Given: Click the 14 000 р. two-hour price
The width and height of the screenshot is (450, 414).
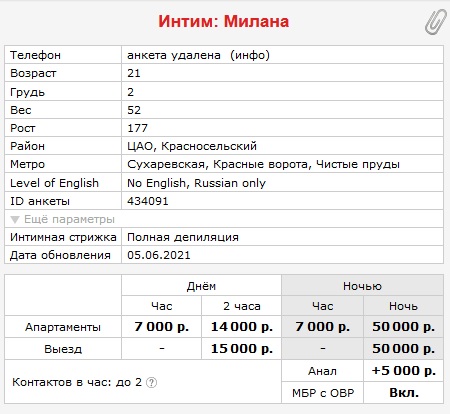Looking at the screenshot, I should coord(242,327).
